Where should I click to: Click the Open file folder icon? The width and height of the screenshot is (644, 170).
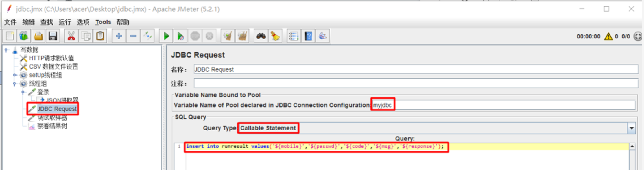tap(38, 36)
